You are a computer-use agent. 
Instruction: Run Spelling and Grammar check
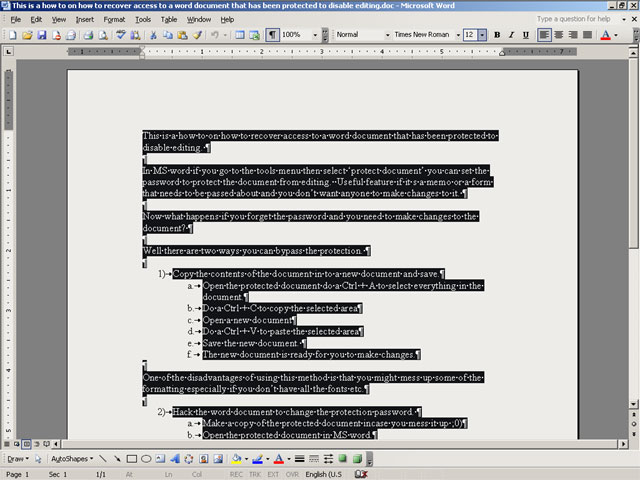tap(120, 35)
